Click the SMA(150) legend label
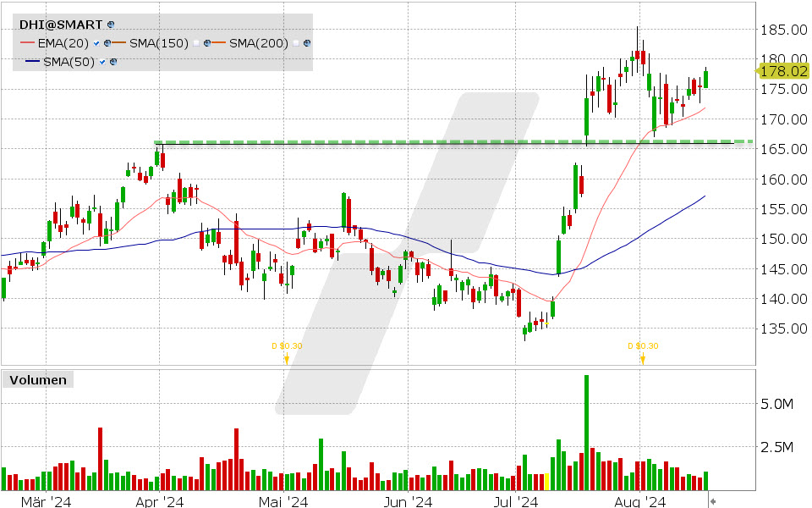This screenshot has height=508, width=812. [x=159, y=43]
